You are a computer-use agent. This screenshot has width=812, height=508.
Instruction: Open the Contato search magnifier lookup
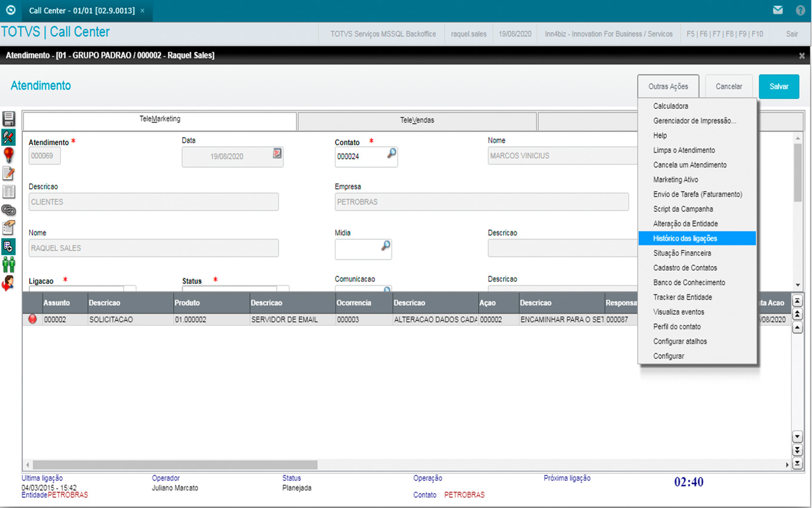pyautogui.click(x=391, y=154)
